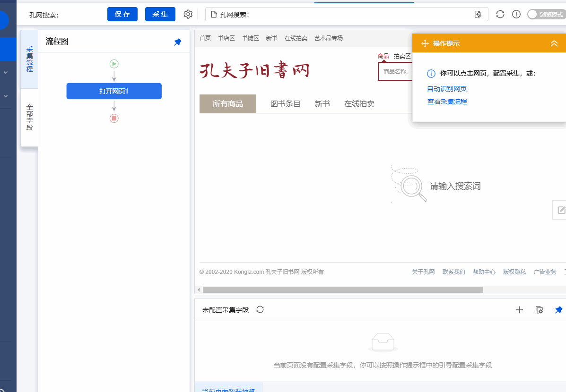Image resolution: width=566 pixels, height=392 pixels.
Task: Switch to the 采集流程 side tab
Action: [x=30, y=59]
